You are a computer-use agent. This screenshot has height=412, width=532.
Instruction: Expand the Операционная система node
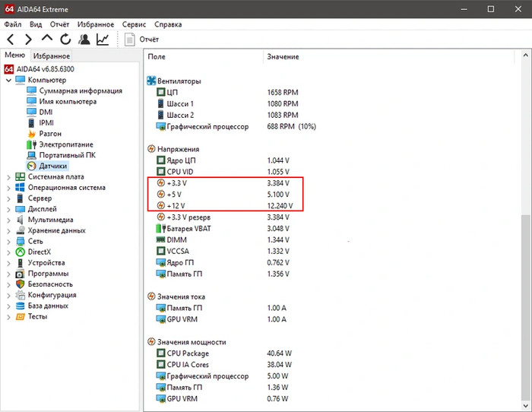pyautogui.click(x=8, y=187)
